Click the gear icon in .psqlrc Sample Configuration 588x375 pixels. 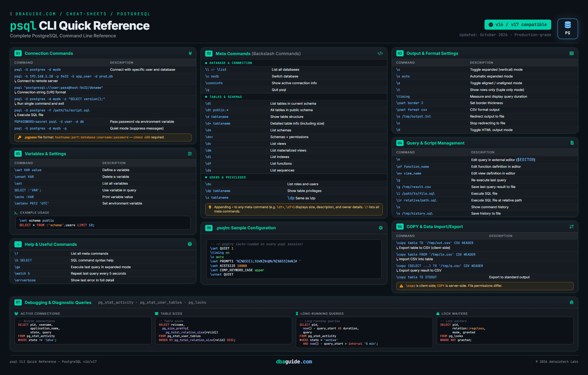[381, 228]
